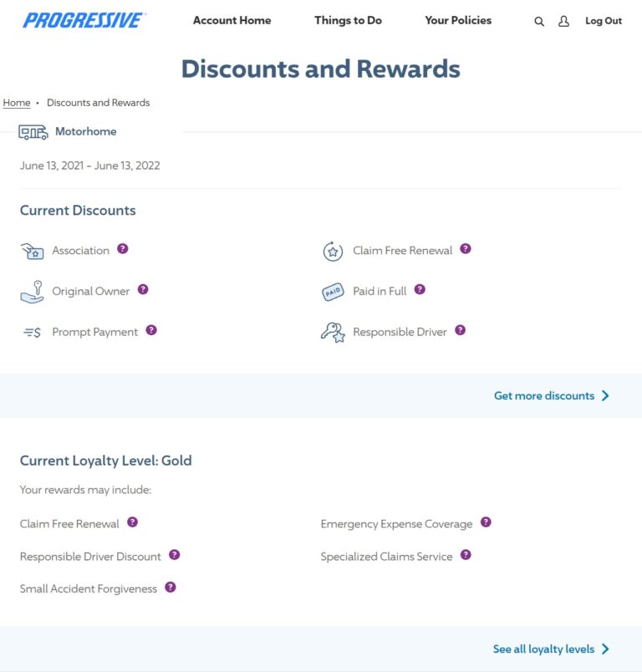Open Responsible Driver discount help tooltip
Viewport: 642px width, 672px height.
click(x=461, y=330)
